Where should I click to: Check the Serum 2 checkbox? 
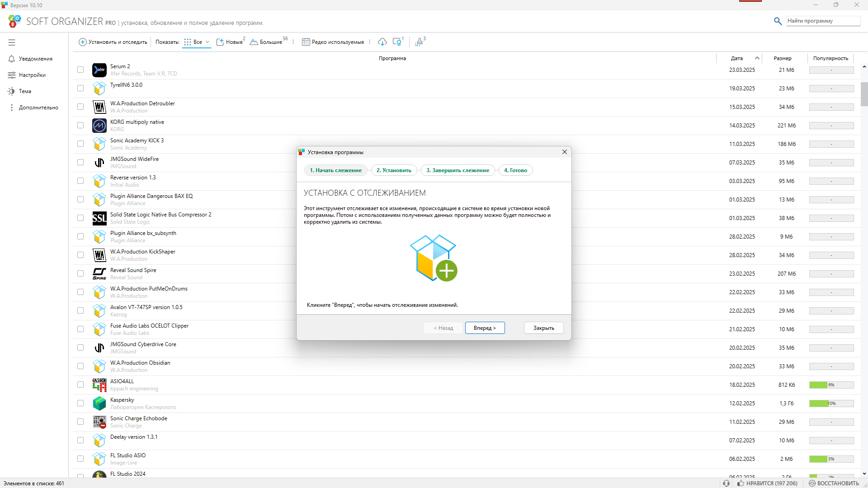click(x=80, y=70)
